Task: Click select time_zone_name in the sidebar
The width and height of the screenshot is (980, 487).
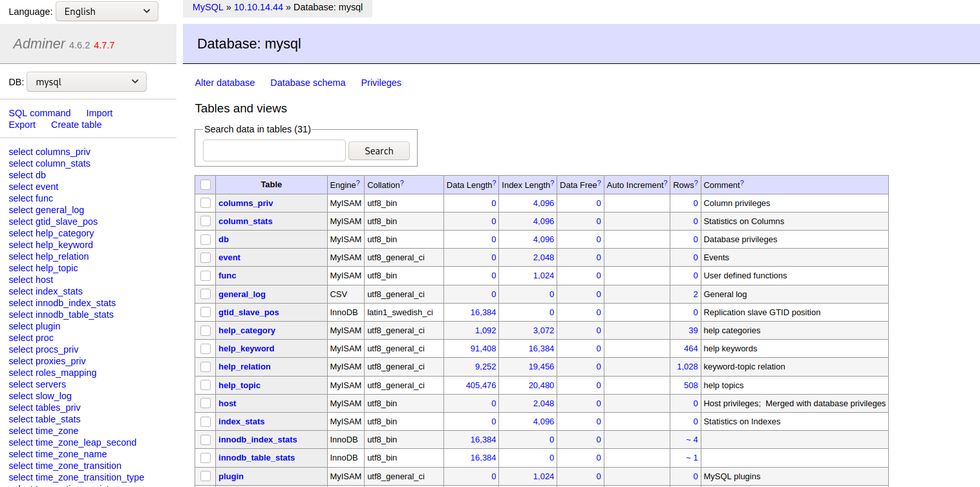Action: [58, 454]
